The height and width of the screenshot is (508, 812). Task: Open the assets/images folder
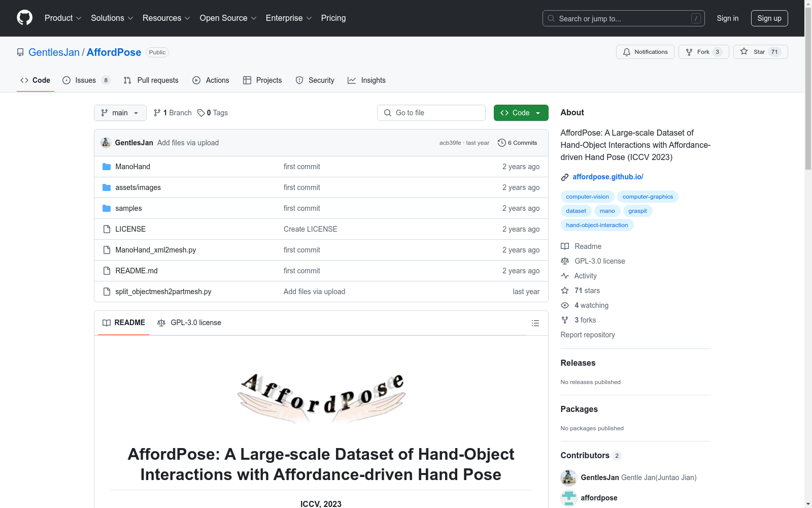coord(138,187)
